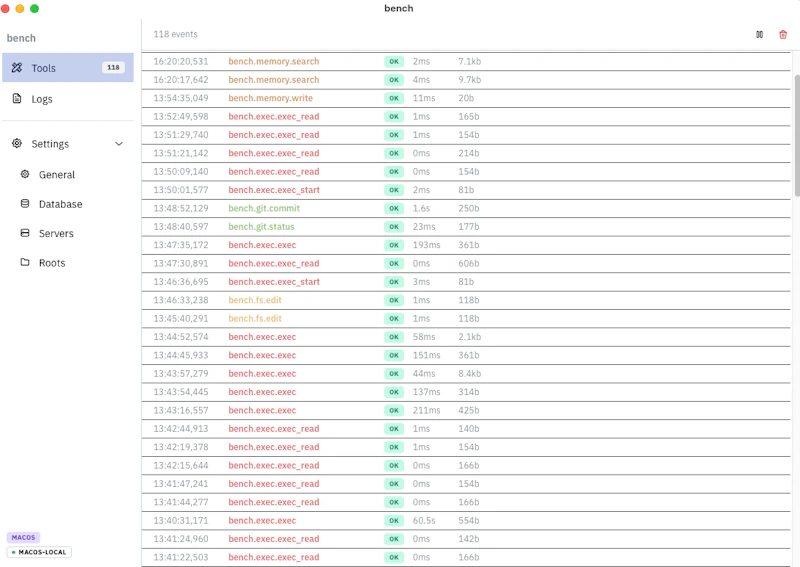The image size is (800, 567).
Task: Click the red trash clear-events icon
Action: point(783,34)
